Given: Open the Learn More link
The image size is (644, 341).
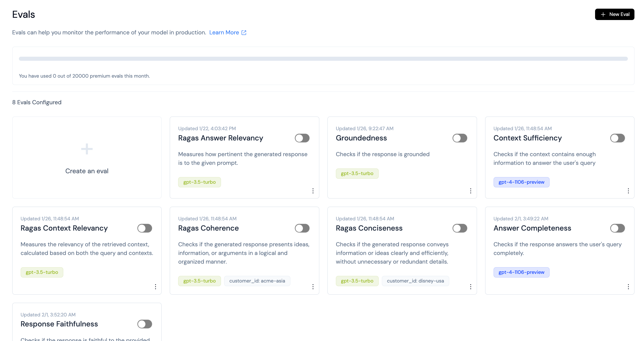Looking at the screenshot, I should [228, 33].
